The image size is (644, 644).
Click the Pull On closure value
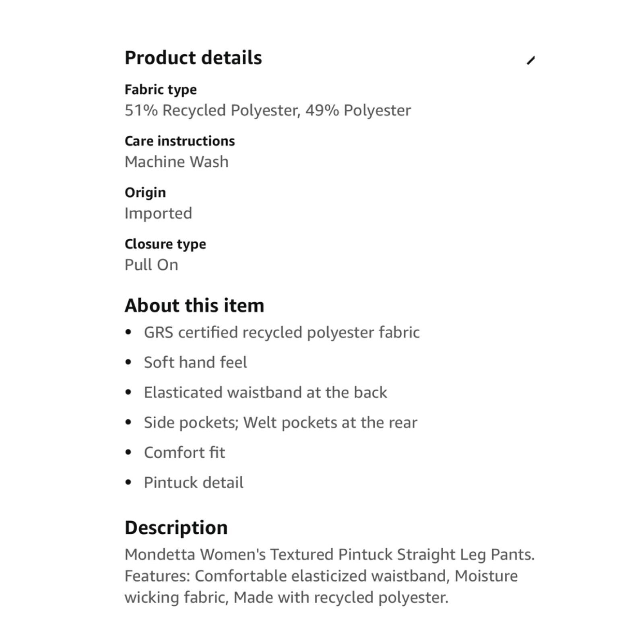[151, 265]
